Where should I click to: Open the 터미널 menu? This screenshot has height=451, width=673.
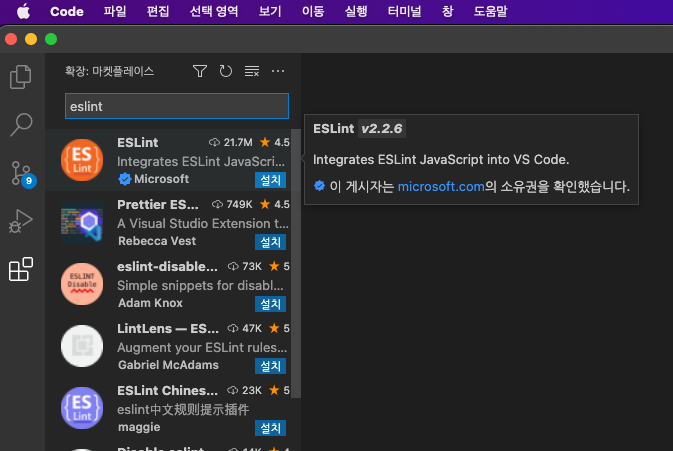(x=404, y=12)
